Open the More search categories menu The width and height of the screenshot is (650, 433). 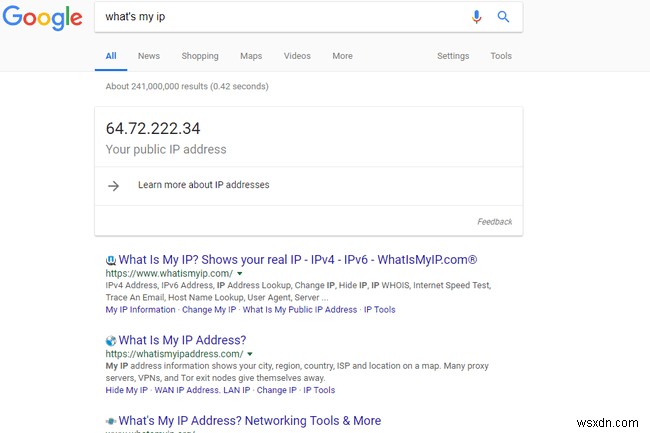pyautogui.click(x=342, y=56)
